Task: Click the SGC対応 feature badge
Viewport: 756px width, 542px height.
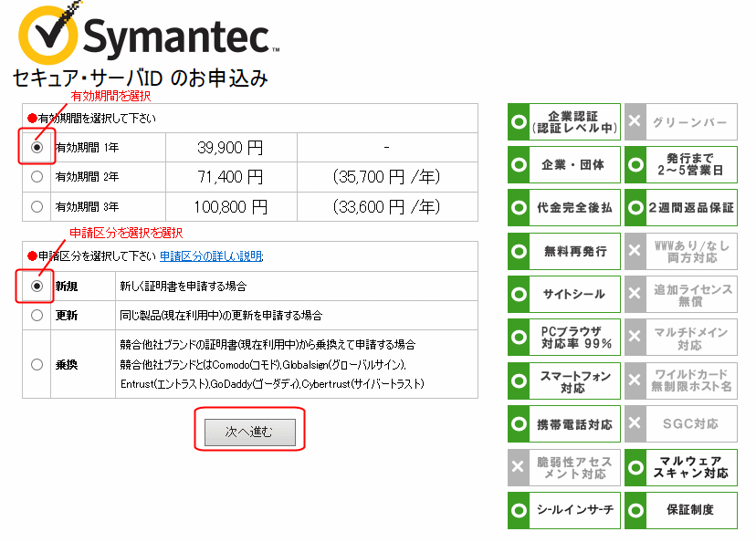Action: [x=681, y=424]
